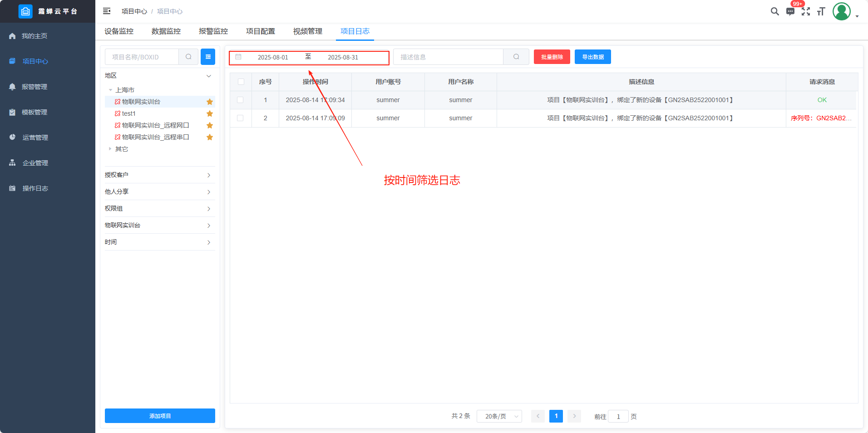This screenshot has height=433, width=868.
Task: Switch to the 设备监控 tab
Action: pyautogui.click(x=119, y=31)
